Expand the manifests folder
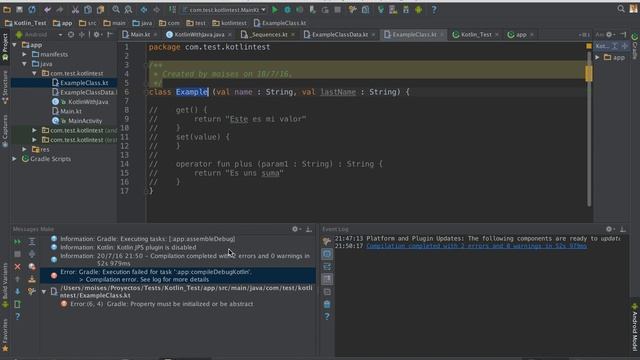The height and width of the screenshot is (360, 640). pyautogui.click(x=24, y=54)
